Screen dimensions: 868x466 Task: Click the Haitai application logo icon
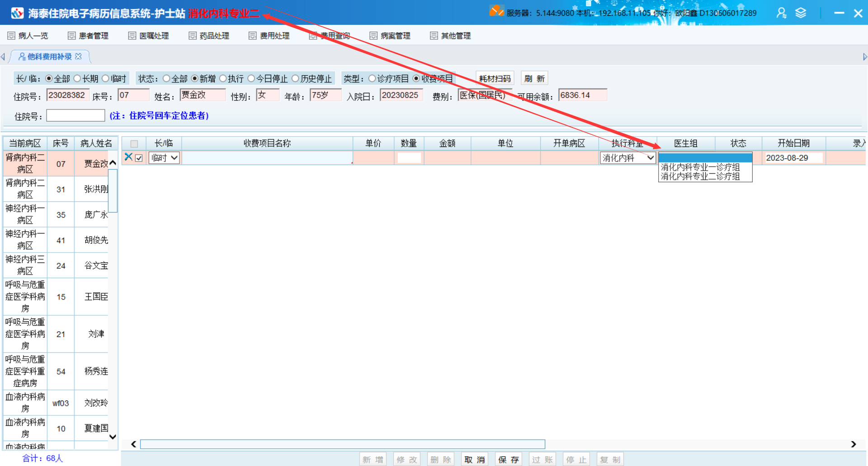[17, 13]
